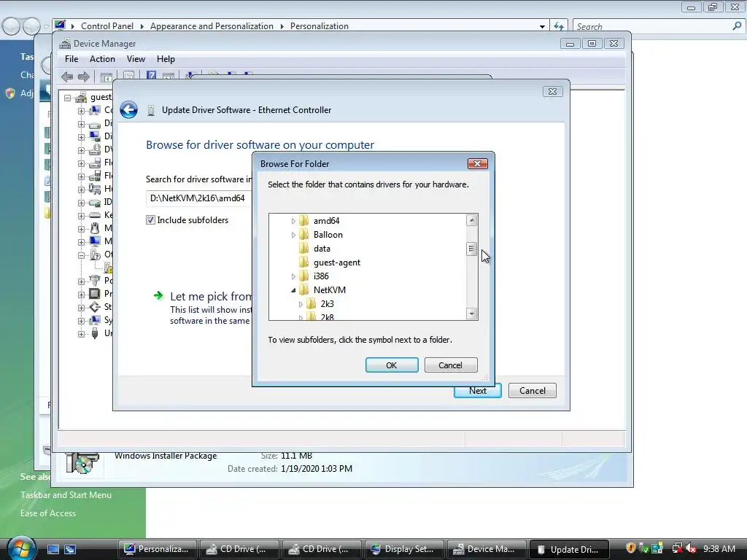747x560 pixels.
Task: Click the driver path field D:\NetKVM\2k16\amd64
Action: pos(199,198)
